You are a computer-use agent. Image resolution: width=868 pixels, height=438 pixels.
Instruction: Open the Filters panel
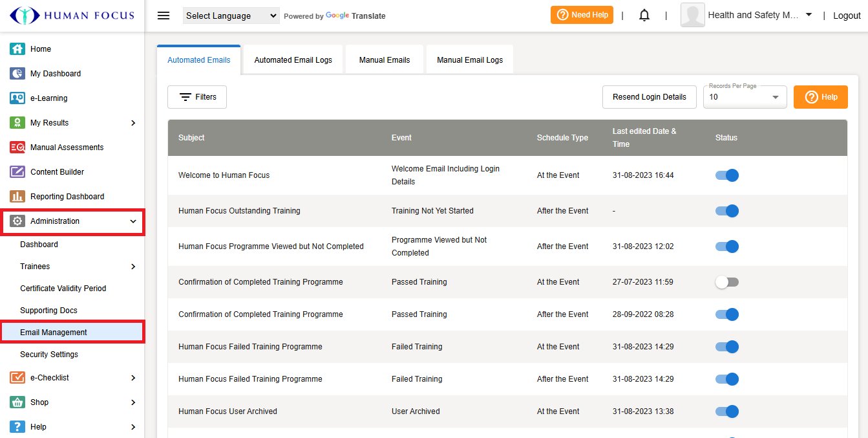(197, 97)
